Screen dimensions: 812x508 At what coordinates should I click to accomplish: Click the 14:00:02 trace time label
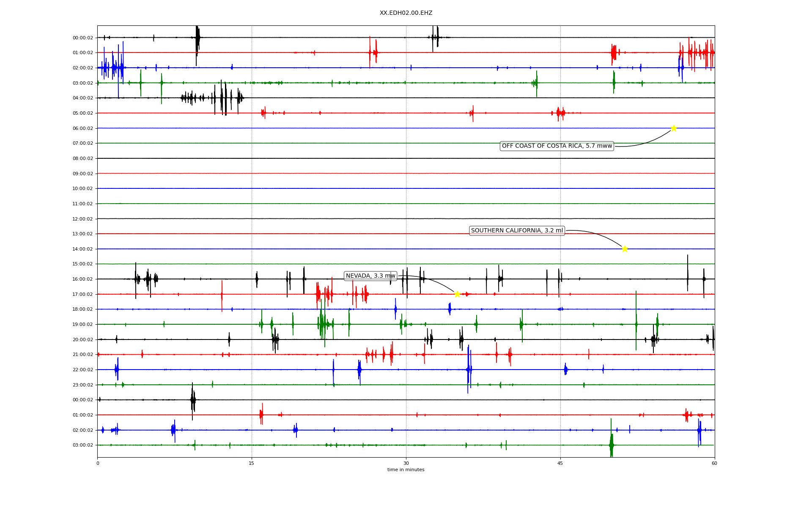coord(83,249)
